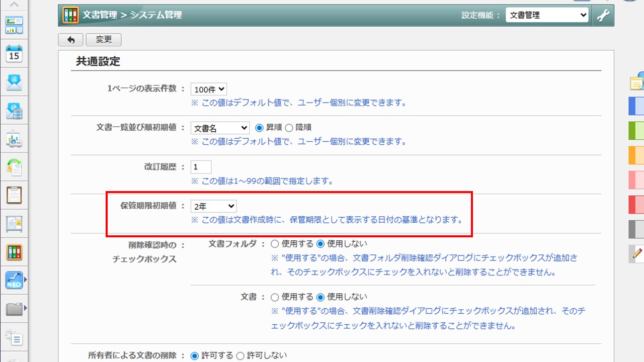Click the wrench settings icon

click(x=603, y=16)
